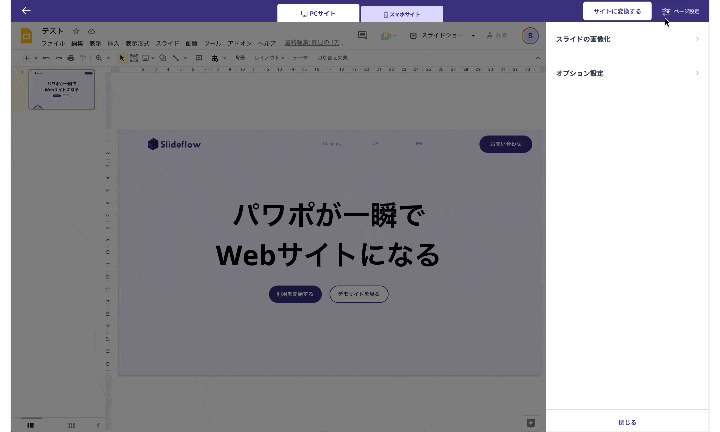The height and width of the screenshot is (432, 720).
Task: Open the ファイル menu
Action: [x=53, y=44]
